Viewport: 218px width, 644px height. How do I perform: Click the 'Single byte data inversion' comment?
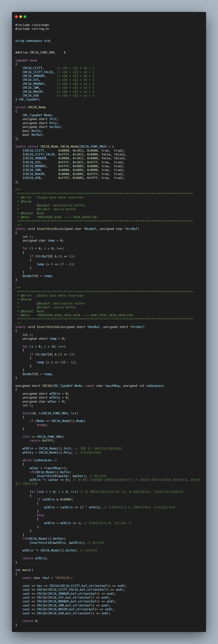coord(60,197)
